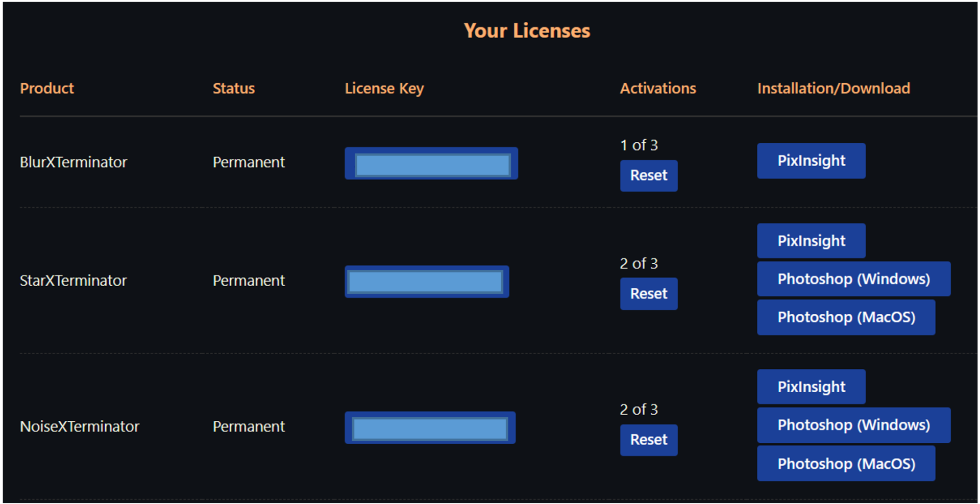
Task: Click the Activations column header
Action: tap(658, 88)
